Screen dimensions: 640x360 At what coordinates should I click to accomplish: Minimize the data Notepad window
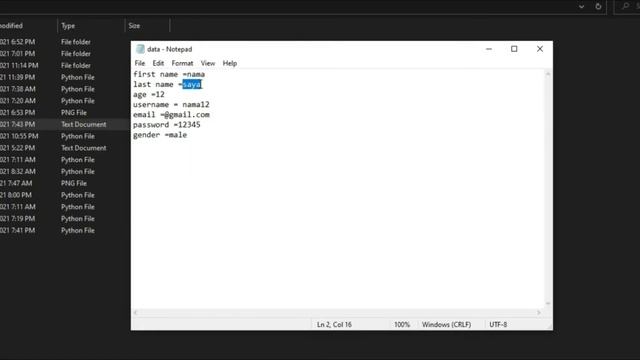tap(489, 49)
